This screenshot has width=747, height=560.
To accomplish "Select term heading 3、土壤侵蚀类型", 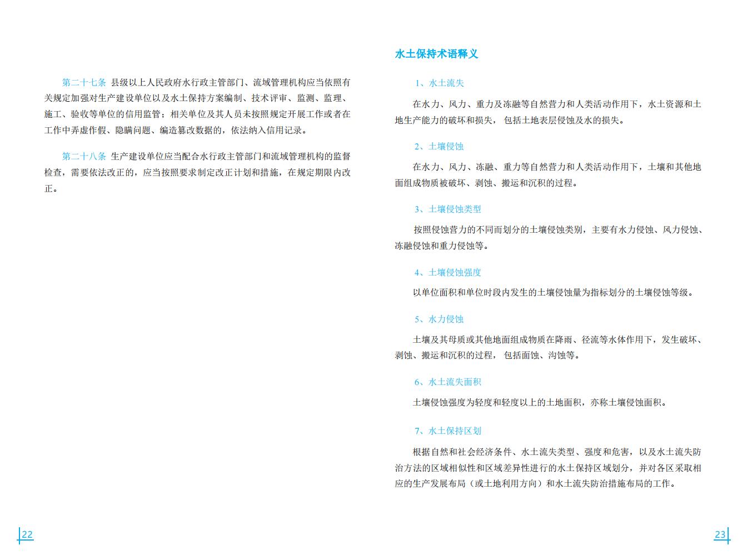I will (447, 209).
